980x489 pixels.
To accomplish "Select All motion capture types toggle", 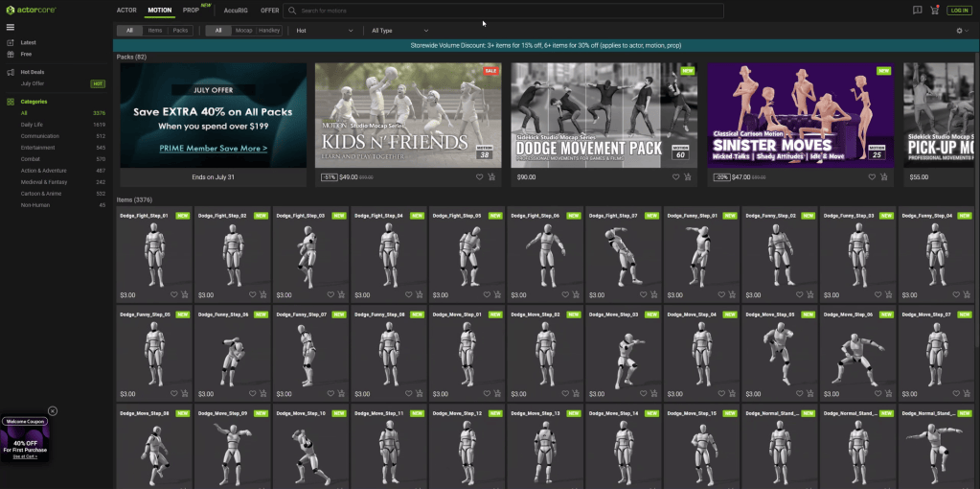I will (x=218, y=30).
